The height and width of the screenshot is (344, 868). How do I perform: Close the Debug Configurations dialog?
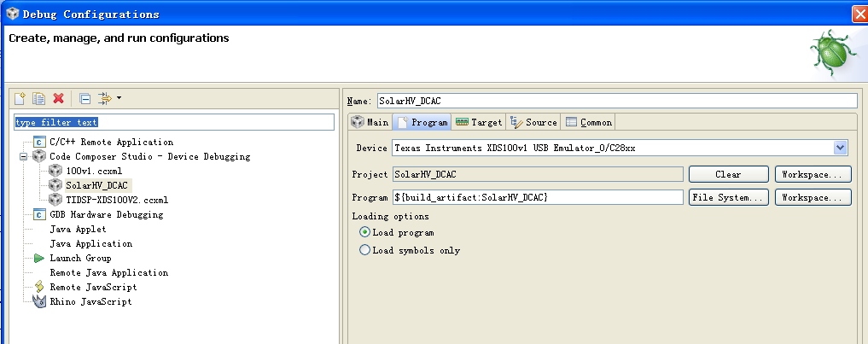[x=859, y=15]
